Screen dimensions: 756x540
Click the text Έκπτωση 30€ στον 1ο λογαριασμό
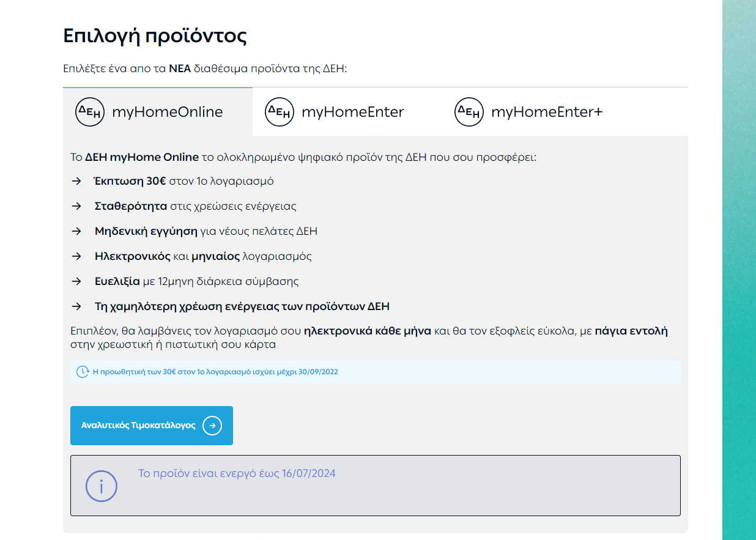pos(184,182)
